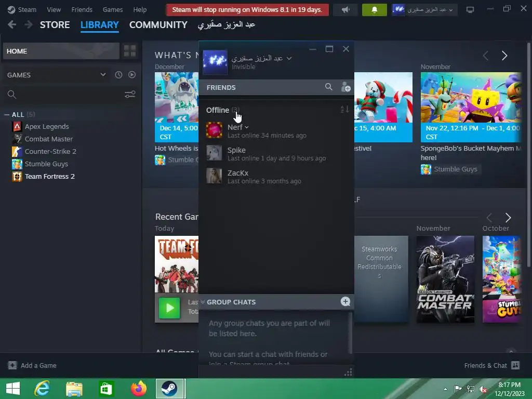532x399 pixels.
Task: Open the Steam menu
Action: click(22, 9)
